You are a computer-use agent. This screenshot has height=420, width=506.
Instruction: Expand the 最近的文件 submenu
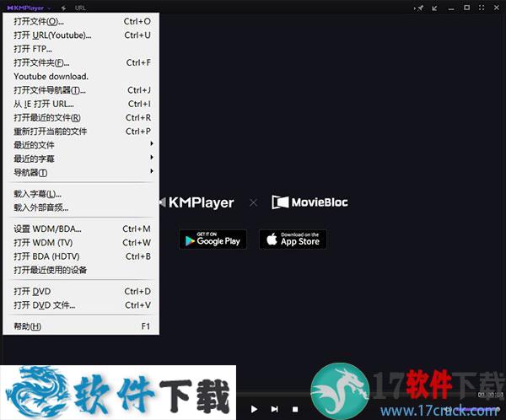click(81, 145)
